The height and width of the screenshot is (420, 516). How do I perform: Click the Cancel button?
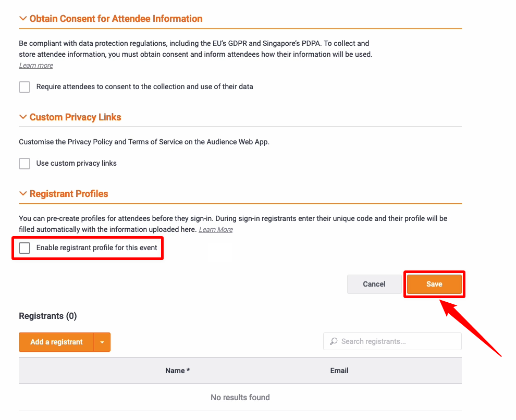point(374,284)
